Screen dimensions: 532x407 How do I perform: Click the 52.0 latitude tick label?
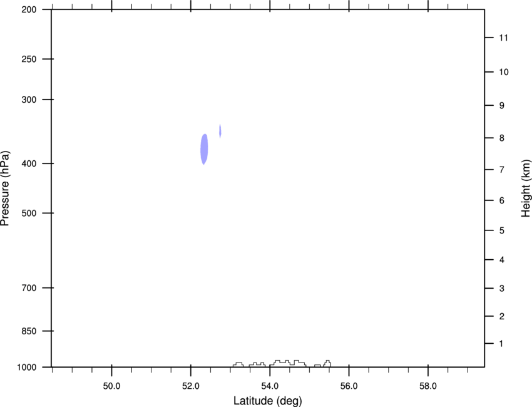pyautogui.click(x=191, y=386)
